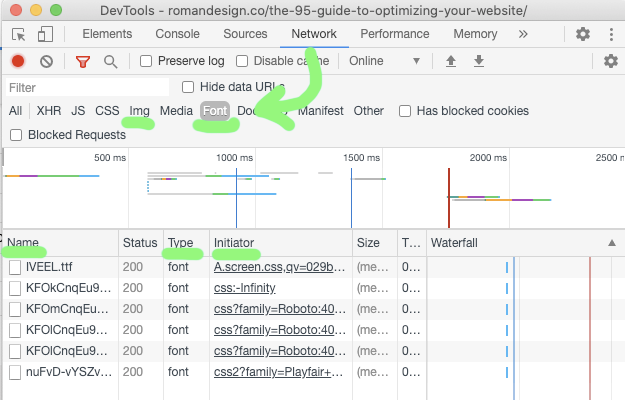The width and height of the screenshot is (625, 400).
Task: Open A.screen.css initiator link
Action: click(x=279, y=267)
